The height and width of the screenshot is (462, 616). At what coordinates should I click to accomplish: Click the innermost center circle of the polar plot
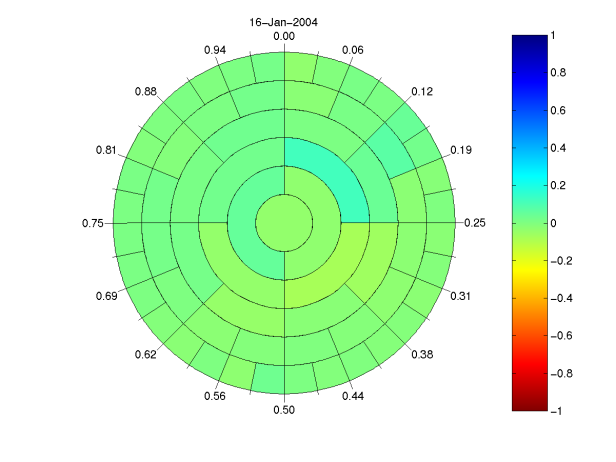click(x=284, y=223)
